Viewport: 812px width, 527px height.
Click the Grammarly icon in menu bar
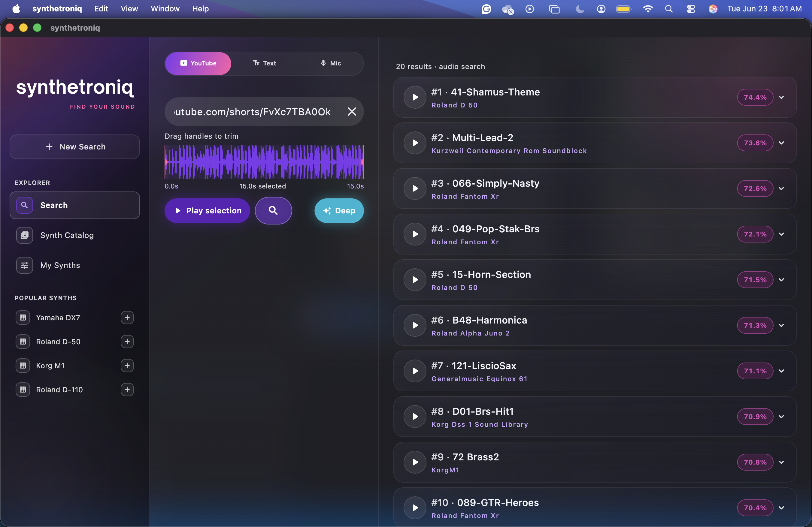(x=486, y=9)
